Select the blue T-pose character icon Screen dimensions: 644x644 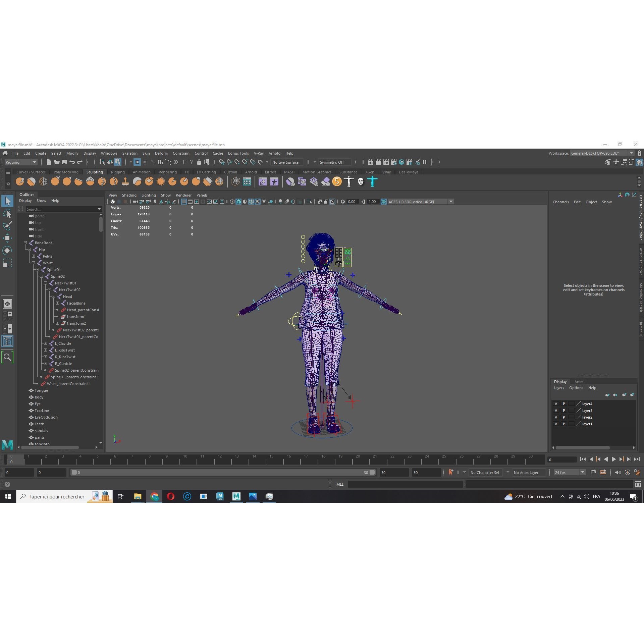[372, 181]
